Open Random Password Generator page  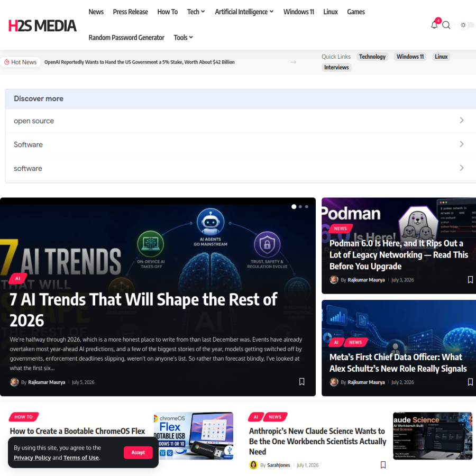[126, 38]
